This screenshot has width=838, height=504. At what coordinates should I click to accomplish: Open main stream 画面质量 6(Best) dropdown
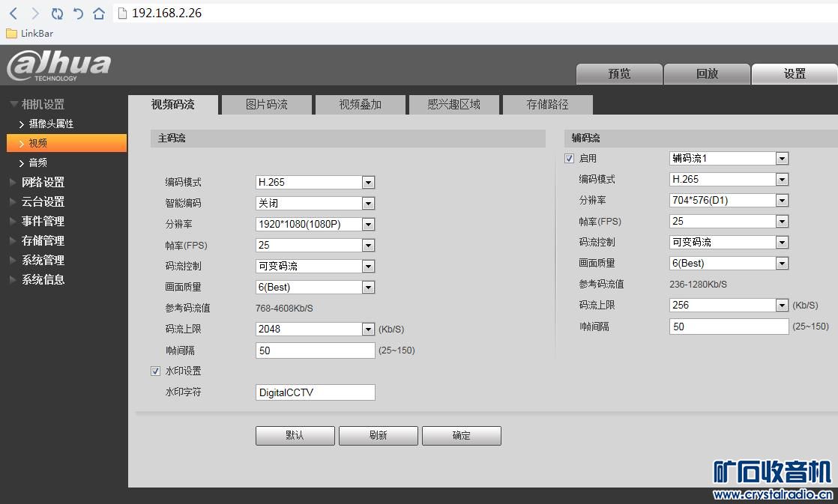(x=316, y=288)
